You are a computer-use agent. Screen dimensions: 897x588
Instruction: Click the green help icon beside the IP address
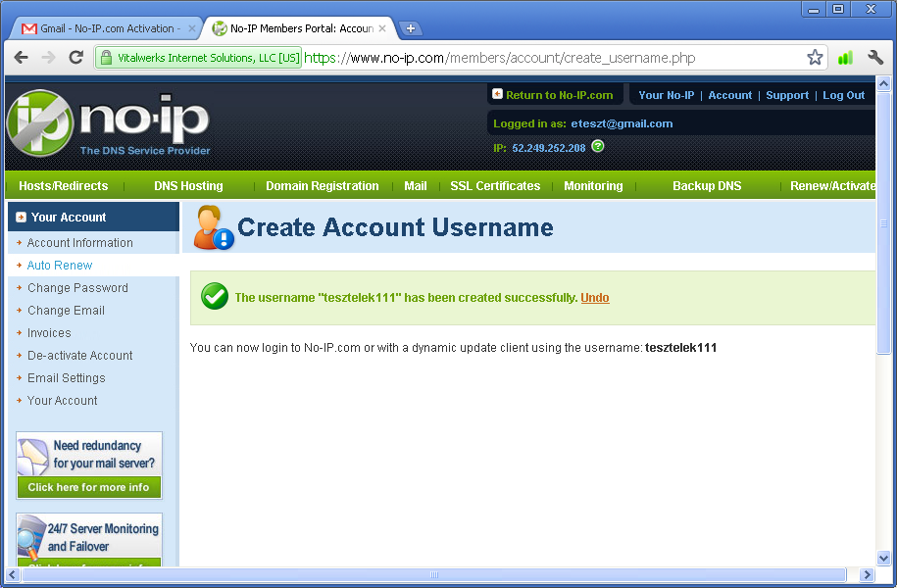[x=598, y=146]
